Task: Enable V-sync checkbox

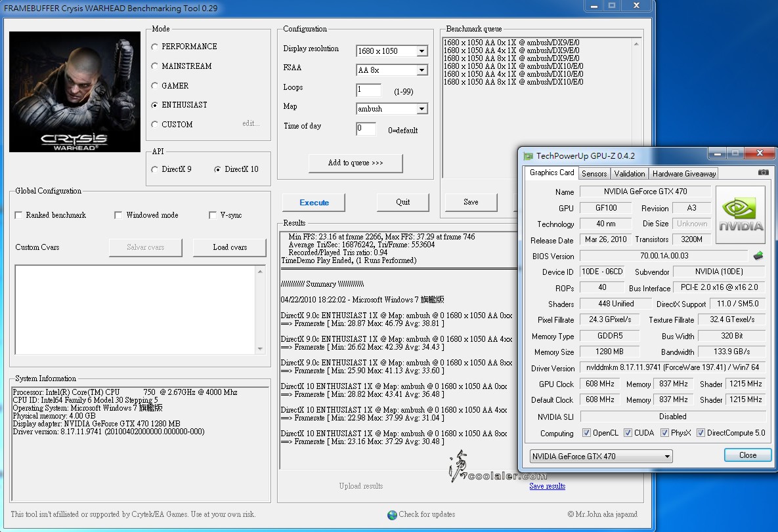Action: pyautogui.click(x=213, y=215)
